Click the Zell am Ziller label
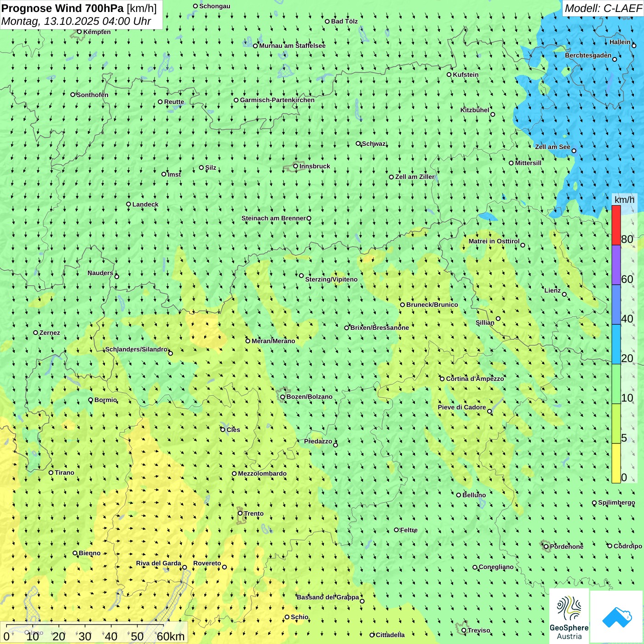Screen dimensions: 644x644 click(415, 177)
